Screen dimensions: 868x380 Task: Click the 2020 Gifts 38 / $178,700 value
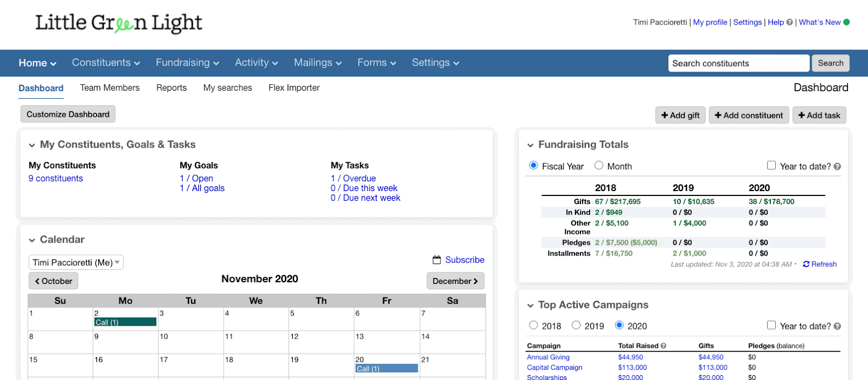click(771, 201)
